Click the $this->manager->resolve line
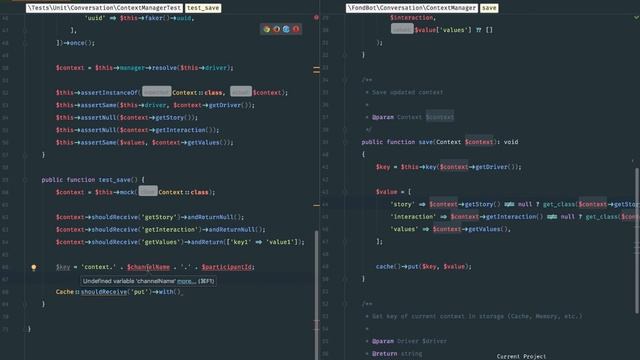The width and height of the screenshot is (640, 360). [144, 68]
